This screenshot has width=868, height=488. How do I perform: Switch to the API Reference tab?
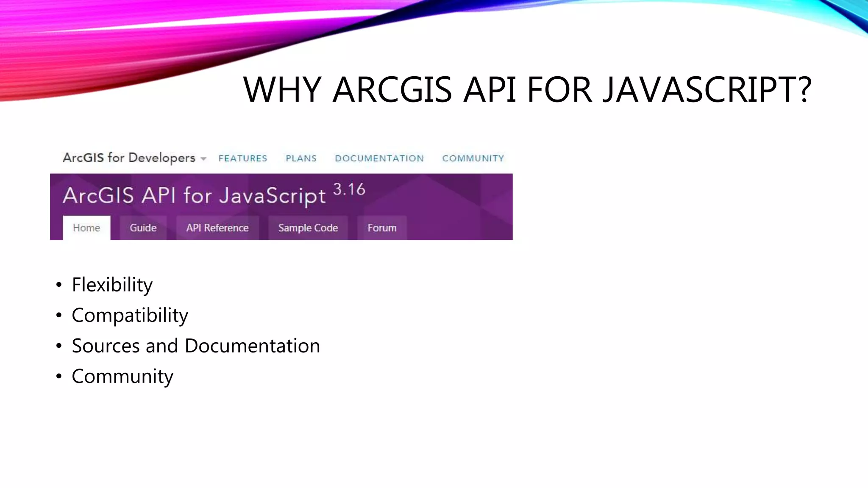click(x=217, y=228)
